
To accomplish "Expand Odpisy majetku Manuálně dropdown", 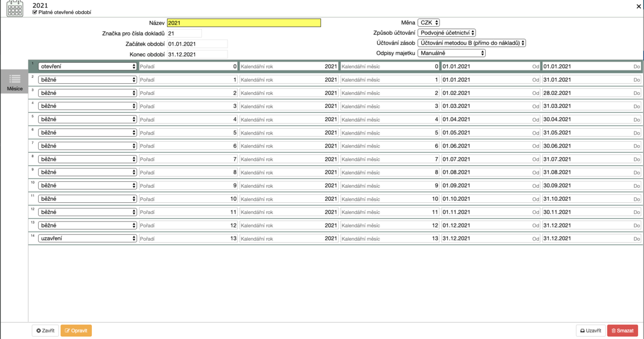I will click(x=452, y=53).
